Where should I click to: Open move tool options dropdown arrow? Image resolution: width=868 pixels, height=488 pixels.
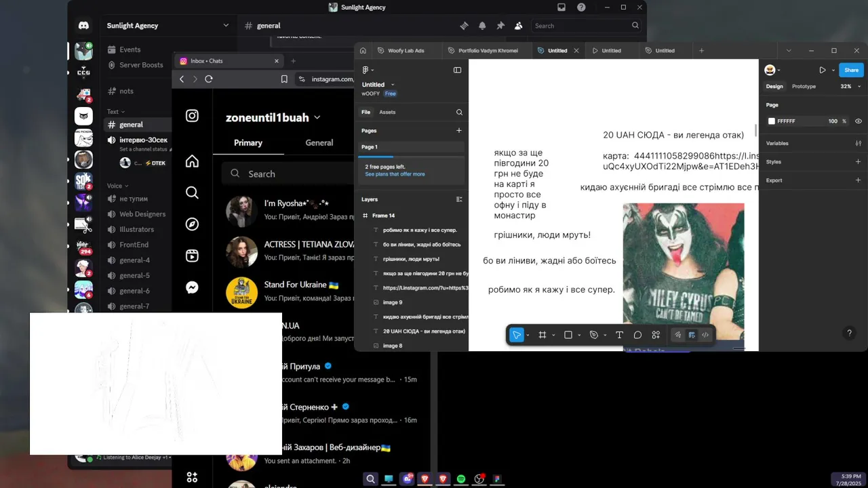pyautogui.click(x=528, y=335)
